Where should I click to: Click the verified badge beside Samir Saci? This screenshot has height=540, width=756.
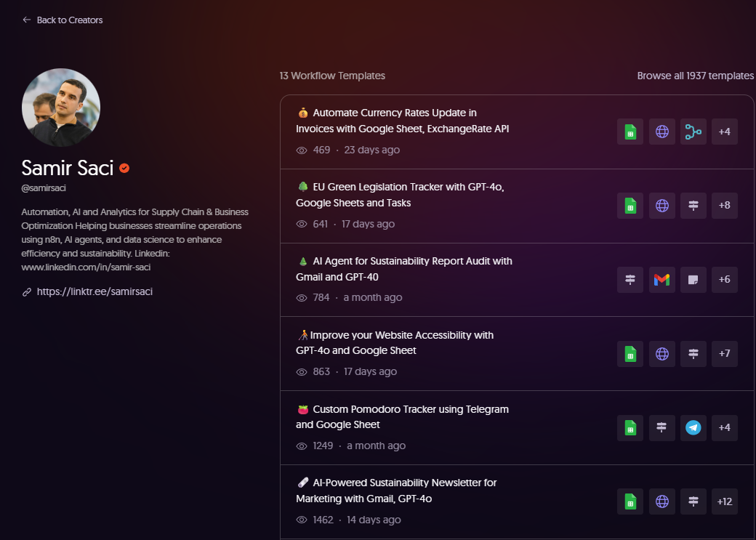tap(124, 168)
